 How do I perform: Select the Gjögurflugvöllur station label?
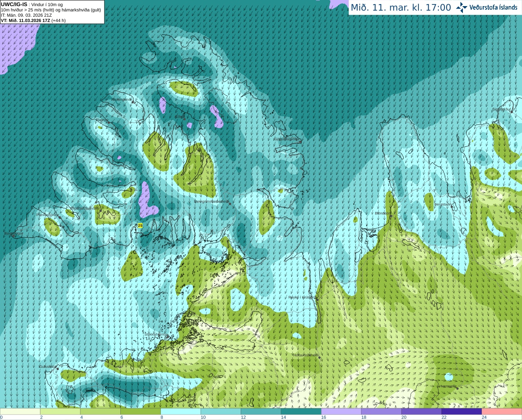coord(287,139)
